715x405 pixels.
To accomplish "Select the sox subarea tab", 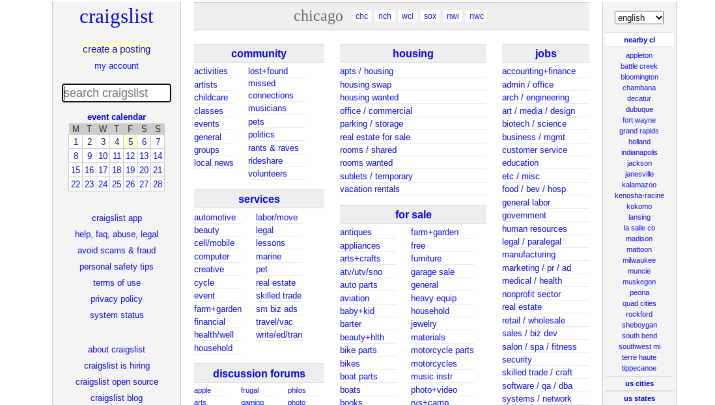I will click(x=430, y=16).
